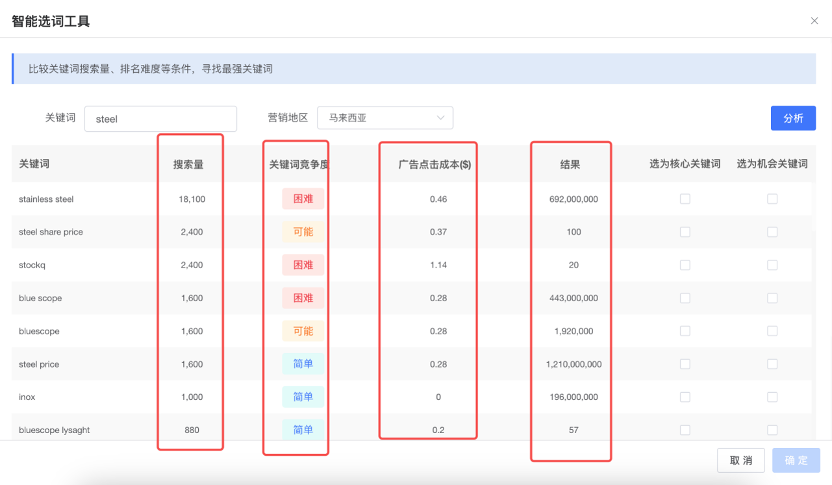
Task: Check 选为机会关键词 for stockq
Action: [x=772, y=265]
